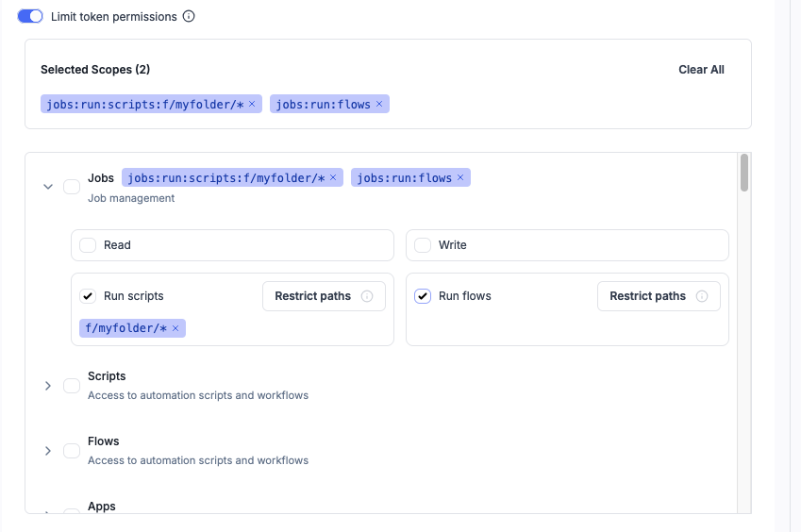
Task: Click info icon in Run flows Restrict paths
Action: coord(702,296)
